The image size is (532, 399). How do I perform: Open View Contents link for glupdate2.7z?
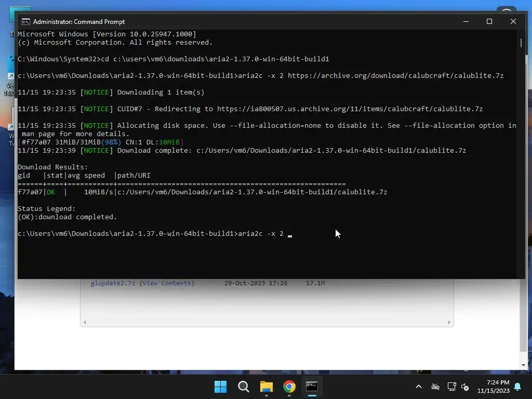pos(167,283)
